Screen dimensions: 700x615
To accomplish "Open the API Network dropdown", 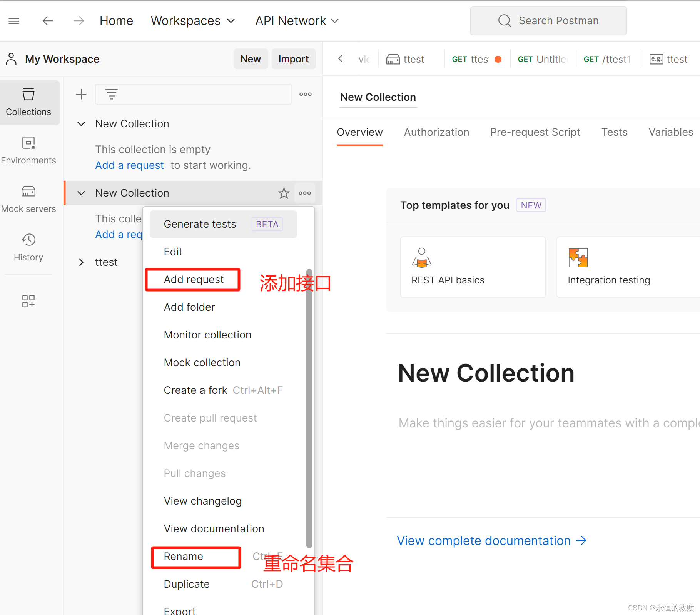I will 297,21.
